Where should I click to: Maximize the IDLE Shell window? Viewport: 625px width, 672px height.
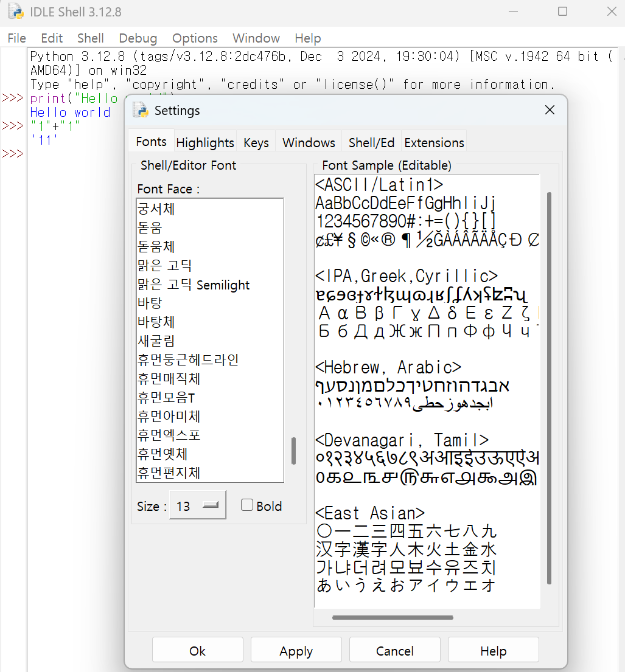(562, 12)
